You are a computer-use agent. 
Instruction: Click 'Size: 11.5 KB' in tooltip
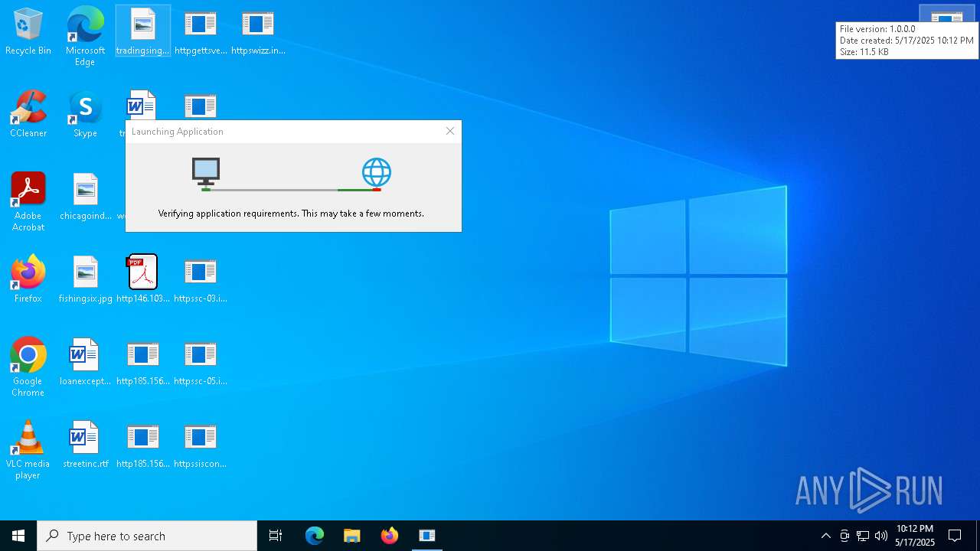(864, 52)
